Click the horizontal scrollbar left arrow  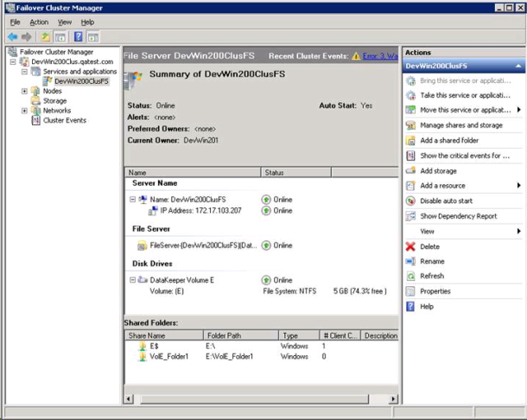pos(129,398)
